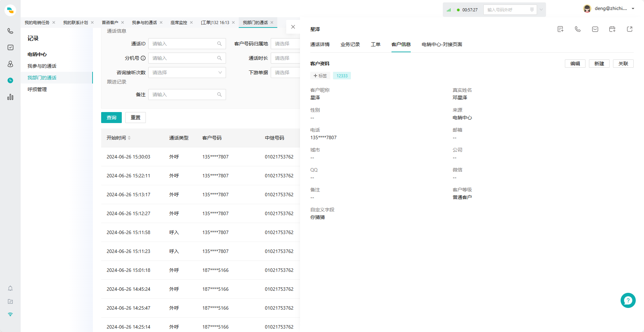Click the search icon in 分机号 field
Image resolution: width=644 pixels, height=332 pixels.
pyautogui.click(x=219, y=58)
